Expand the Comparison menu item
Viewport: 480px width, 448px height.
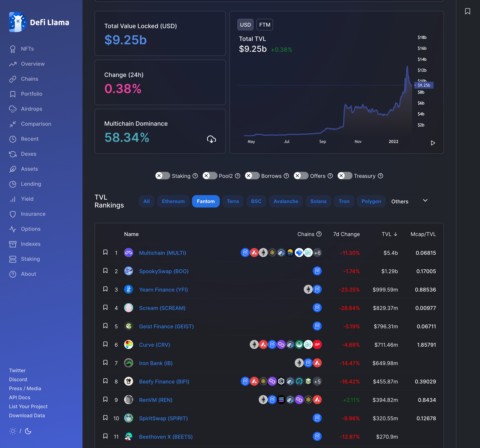coord(36,123)
